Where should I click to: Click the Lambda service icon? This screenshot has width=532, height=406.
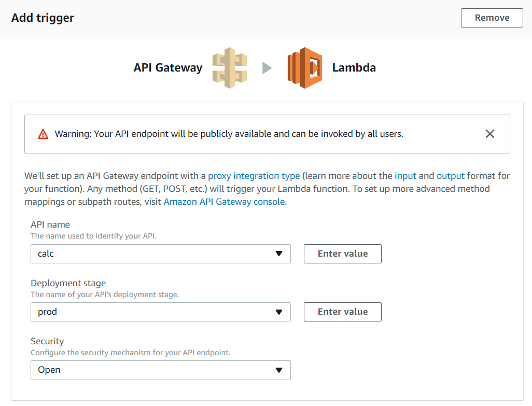click(304, 67)
